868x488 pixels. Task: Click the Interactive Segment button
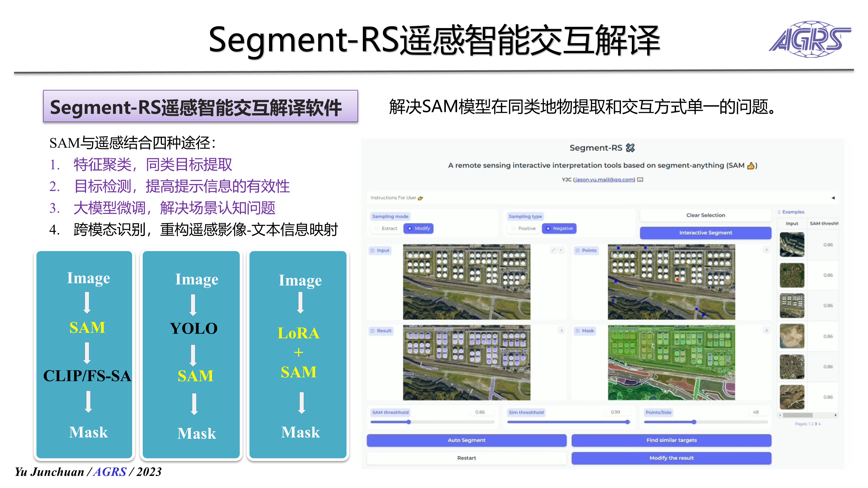[706, 233]
